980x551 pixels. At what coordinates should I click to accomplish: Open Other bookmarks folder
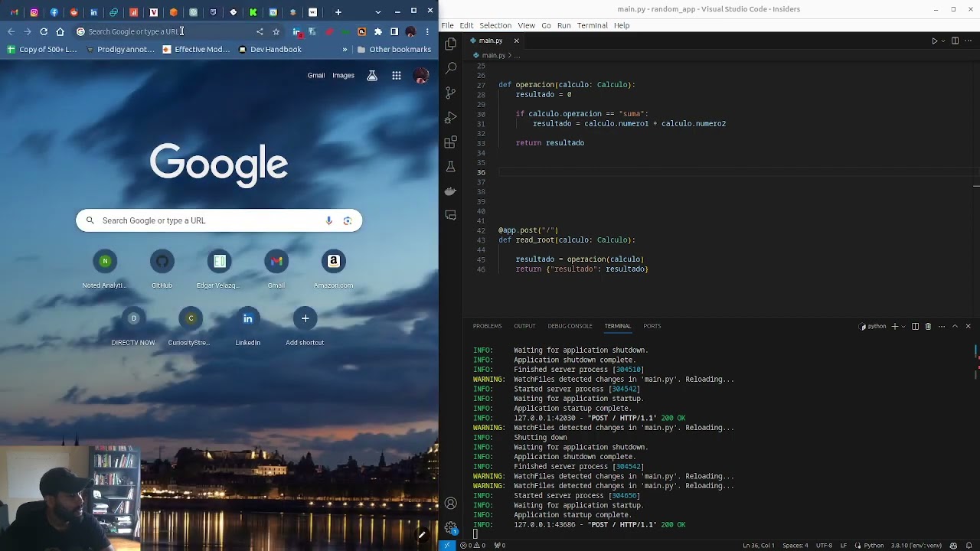(x=394, y=50)
